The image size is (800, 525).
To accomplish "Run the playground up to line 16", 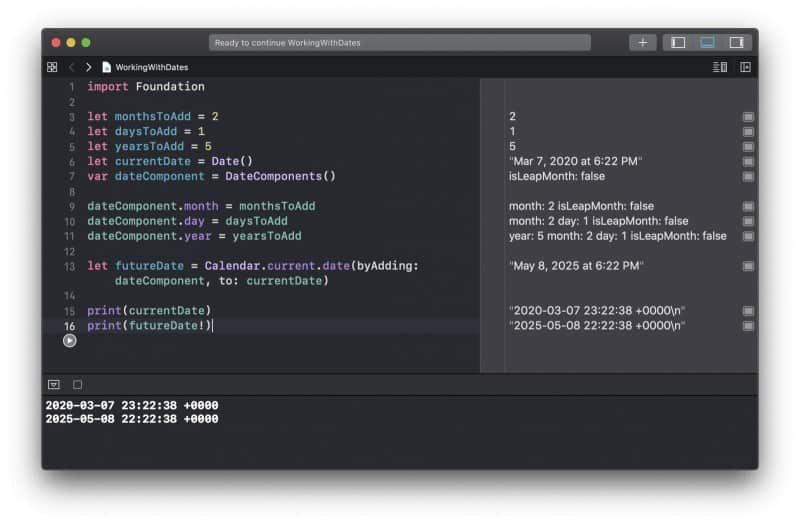I will tap(70, 340).
